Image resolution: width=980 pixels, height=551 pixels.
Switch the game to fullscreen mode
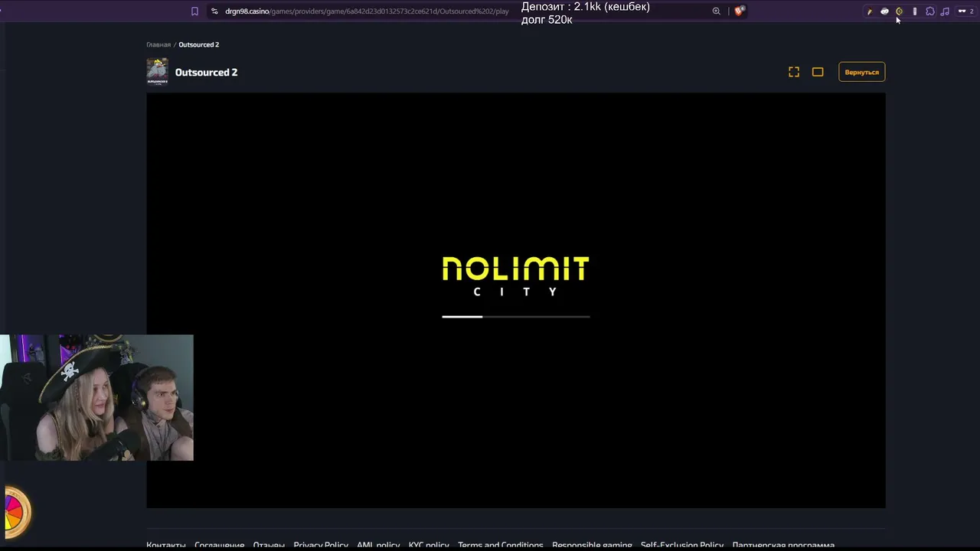[794, 72]
